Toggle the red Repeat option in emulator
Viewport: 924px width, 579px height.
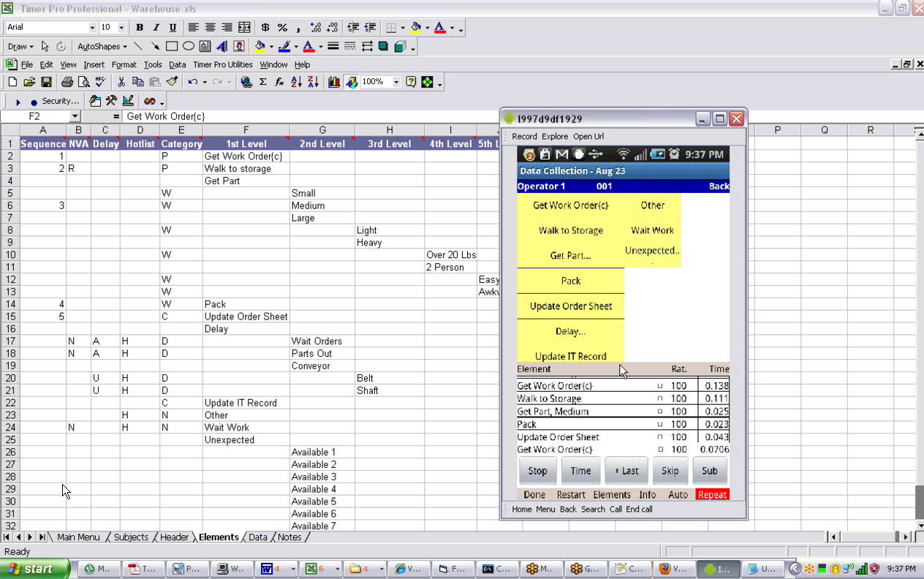click(712, 495)
